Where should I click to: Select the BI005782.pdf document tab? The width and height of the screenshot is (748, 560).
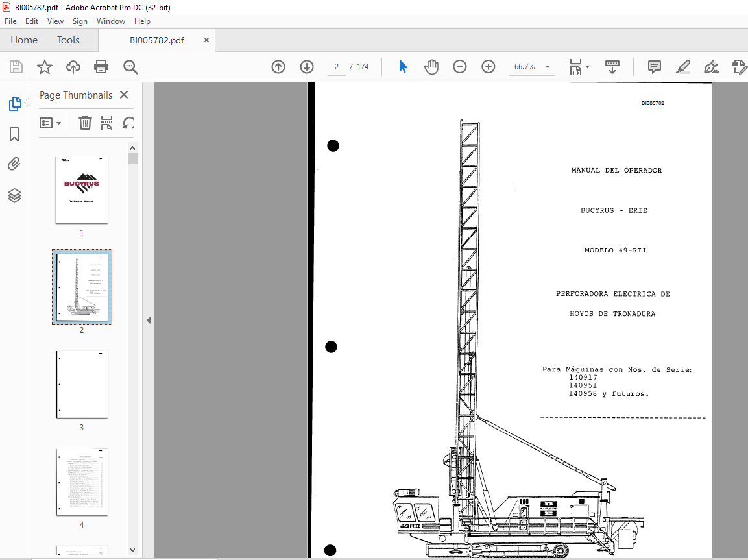point(156,40)
